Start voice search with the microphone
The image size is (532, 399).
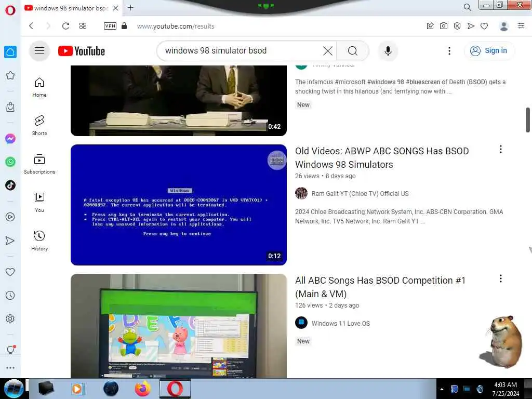coord(388,51)
